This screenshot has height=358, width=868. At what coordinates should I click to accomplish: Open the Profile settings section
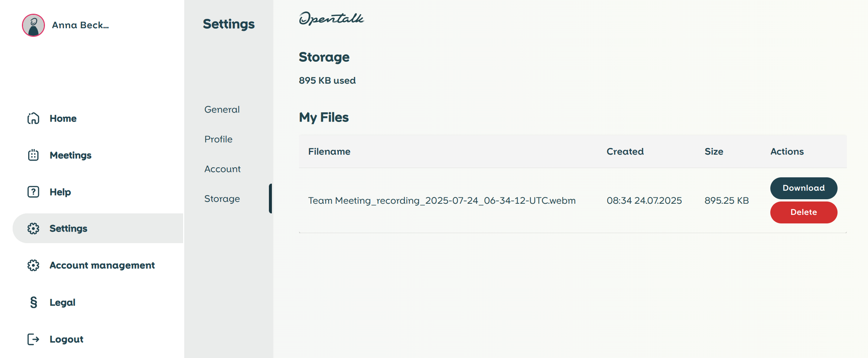[218, 139]
